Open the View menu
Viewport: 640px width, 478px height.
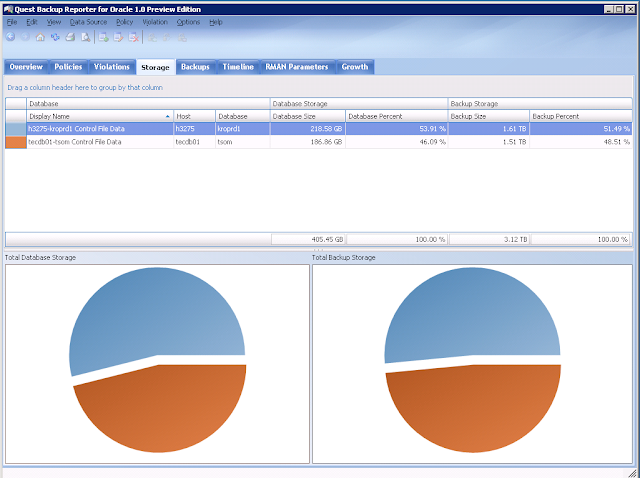[53, 22]
